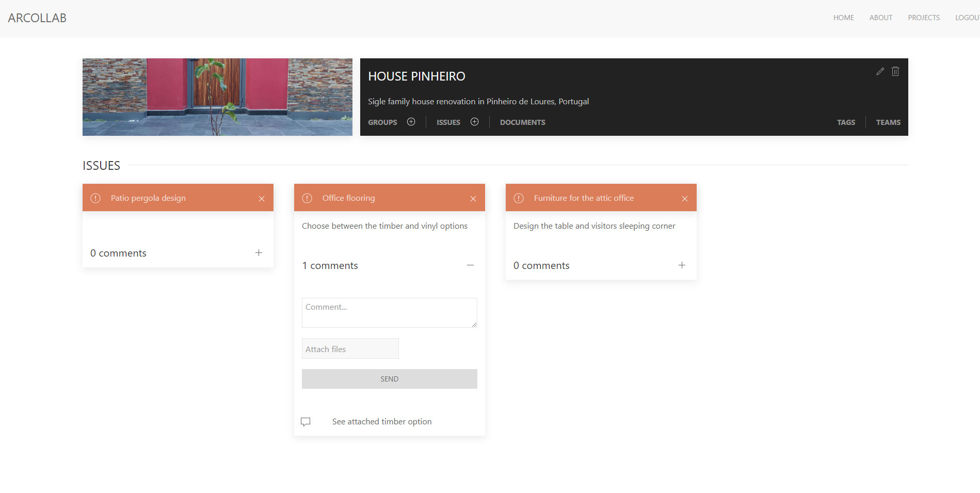Click the pencil edit project icon
980x493 pixels.
click(x=880, y=72)
